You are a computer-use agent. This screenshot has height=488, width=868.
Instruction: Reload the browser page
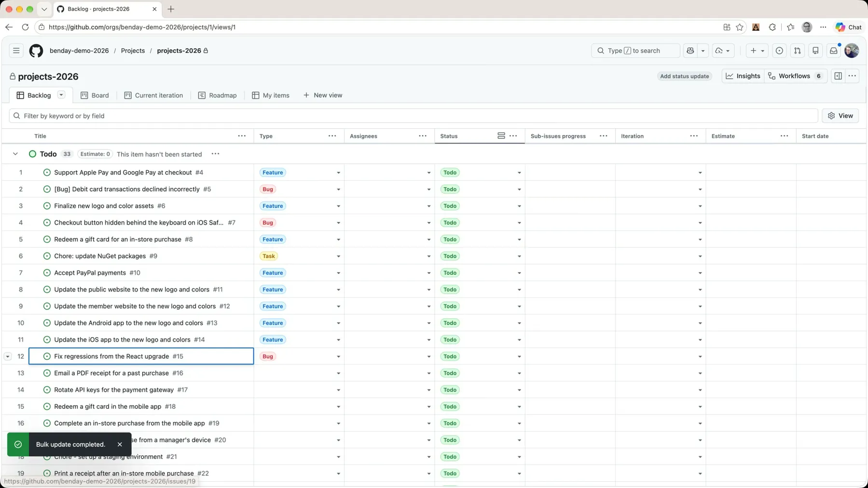tap(25, 27)
